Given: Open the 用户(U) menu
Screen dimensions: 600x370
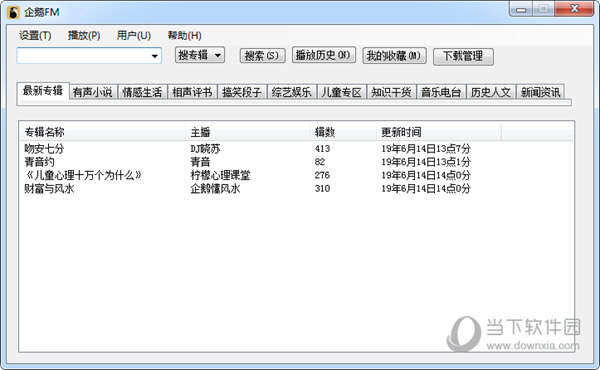Looking at the screenshot, I should coord(134,36).
